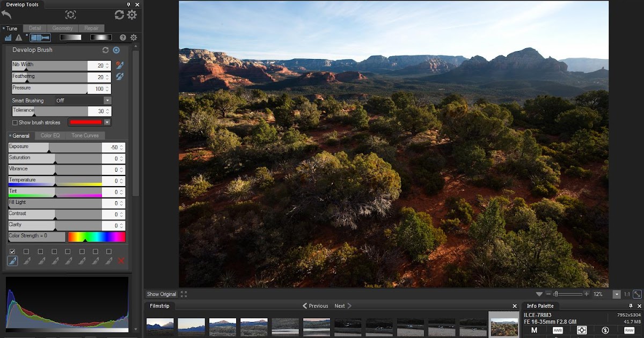Select the second brush icon in the row
The image size is (644, 338).
(26, 261)
